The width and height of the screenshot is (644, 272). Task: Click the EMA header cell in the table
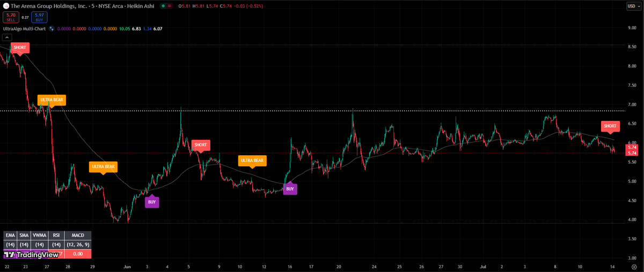click(10, 235)
